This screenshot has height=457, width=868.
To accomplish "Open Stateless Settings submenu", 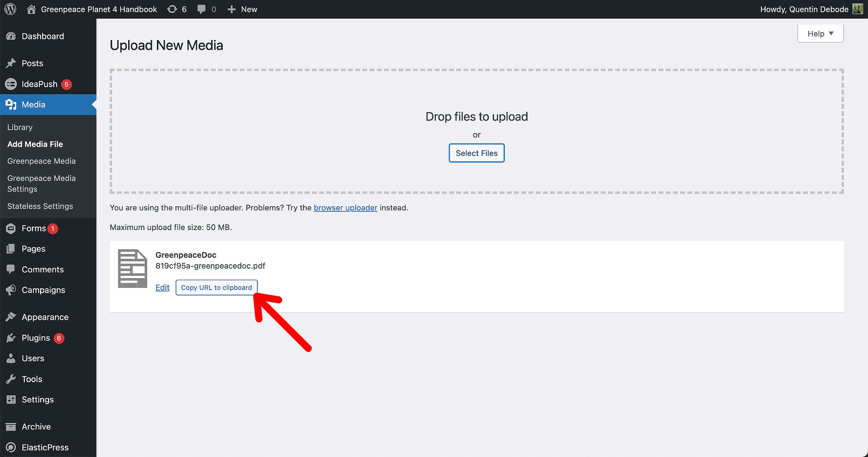I will [x=40, y=206].
